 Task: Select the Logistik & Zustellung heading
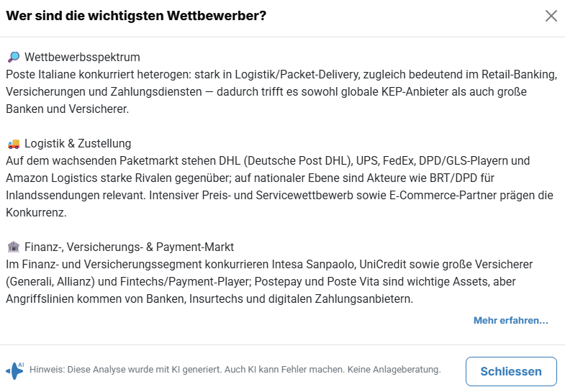coord(78,143)
